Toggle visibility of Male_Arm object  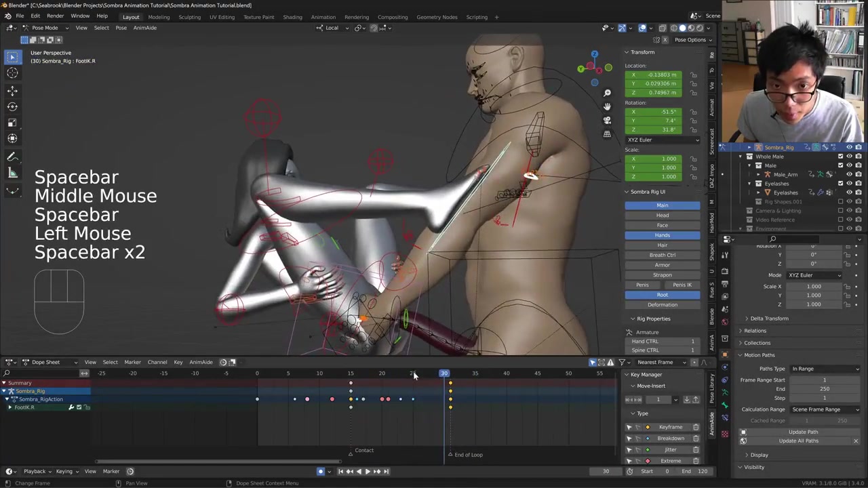[849, 174]
